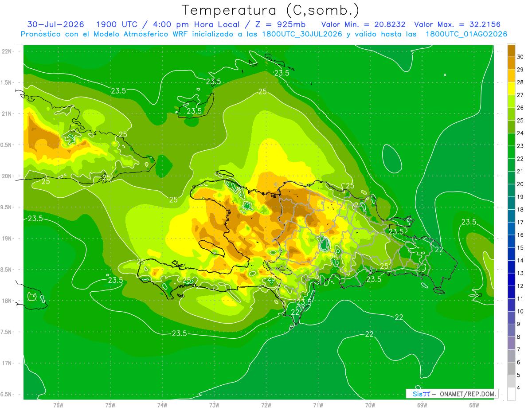532x411 pixels.
Task: Click the '73W' longitude axis label
Action: [214, 405]
